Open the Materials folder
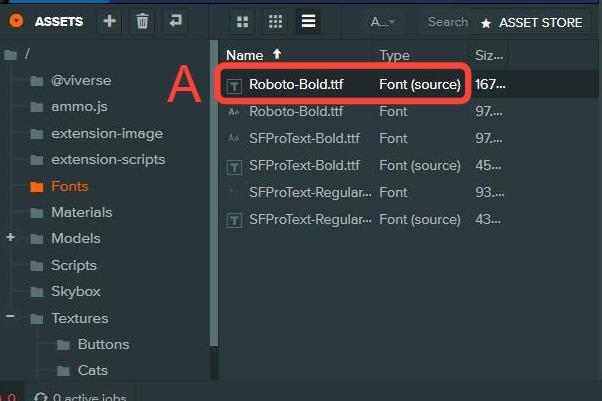This screenshot has width=602, height=401. [x=81, y=212]
